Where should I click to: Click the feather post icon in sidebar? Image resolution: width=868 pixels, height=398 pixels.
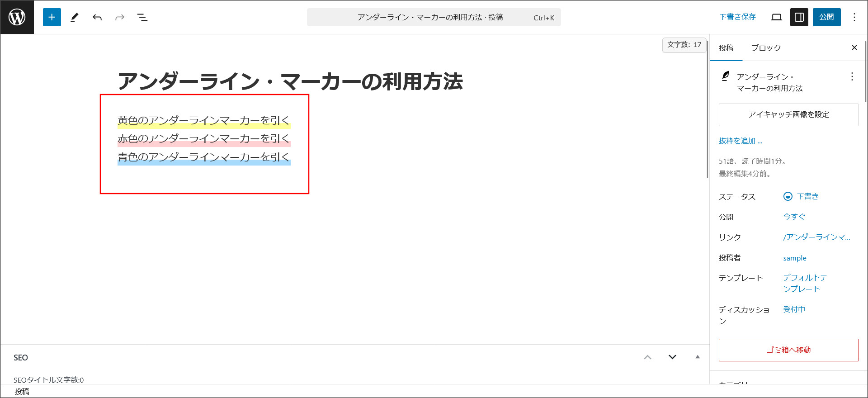726,76
